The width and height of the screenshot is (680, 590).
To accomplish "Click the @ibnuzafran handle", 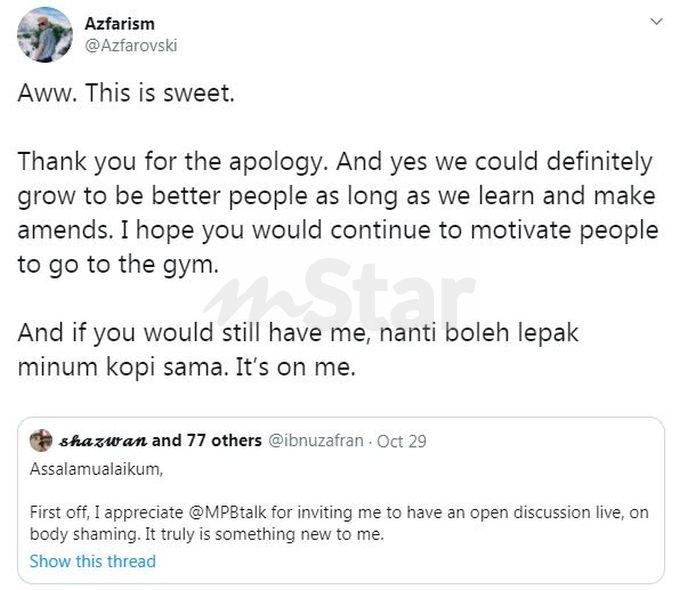I will click(317, 440).
